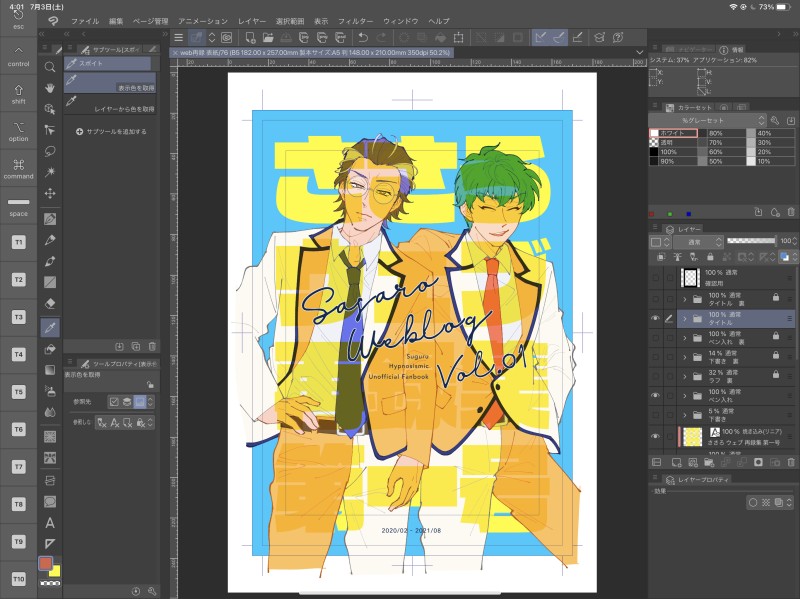This screenshot has width=800, height=599.
Task: Select the Hand move-canvas tool
Action: click(x=49, y=88)
